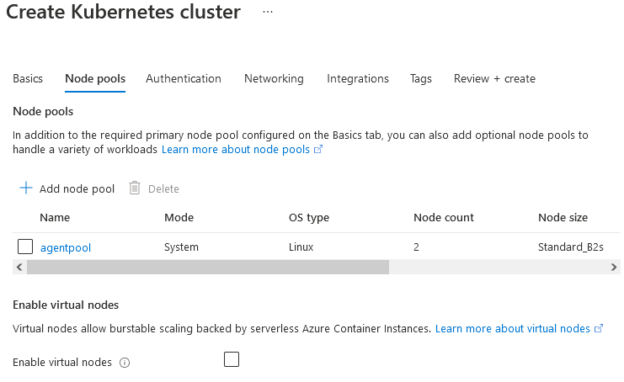Screen dimensions: 624x382
Task: Open the ellipsis menu next to the page title
Action: (x=267, y=12)
